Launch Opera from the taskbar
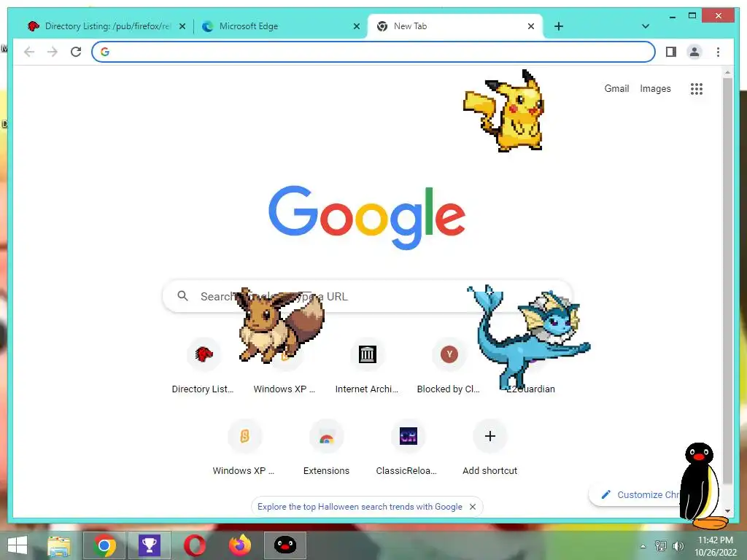 [194, 545]
